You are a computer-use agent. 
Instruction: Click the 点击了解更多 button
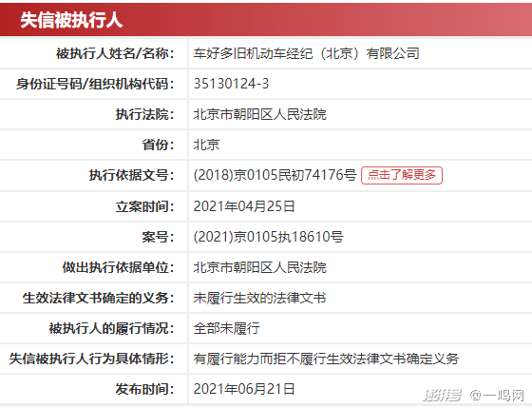tap(401, 175)
